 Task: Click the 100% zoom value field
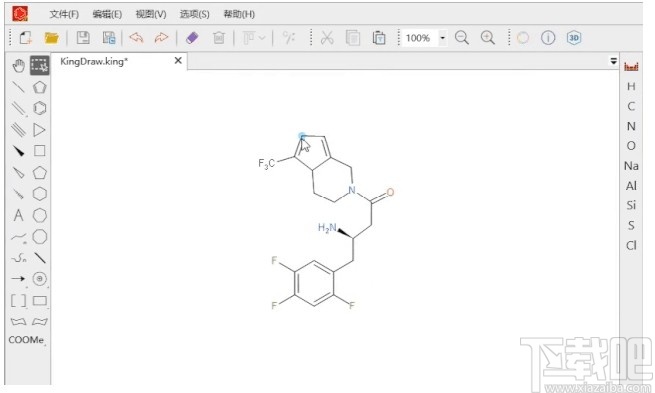coord(419,38)
